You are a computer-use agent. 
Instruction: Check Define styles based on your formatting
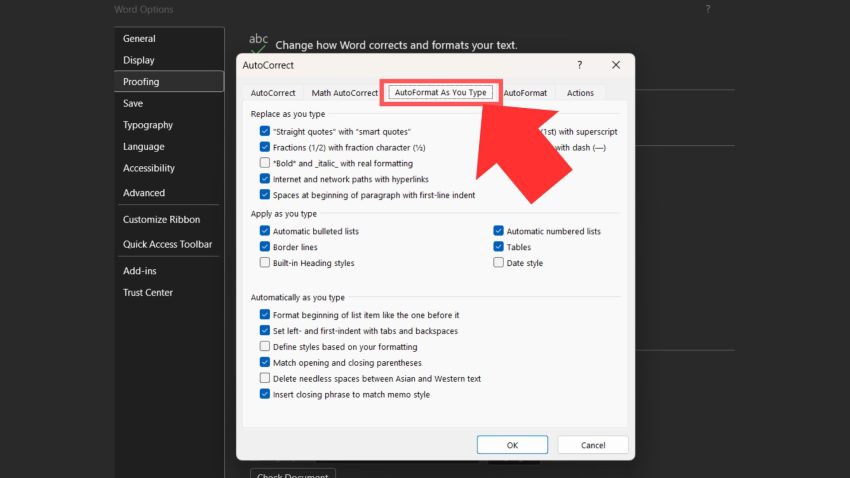coord(265,346)
